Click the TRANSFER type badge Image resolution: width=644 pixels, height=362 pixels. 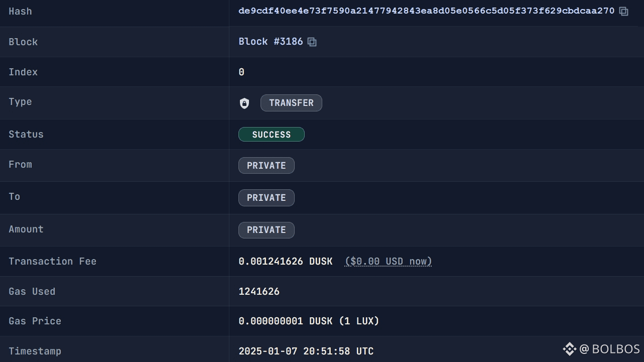tap(291, 103)
